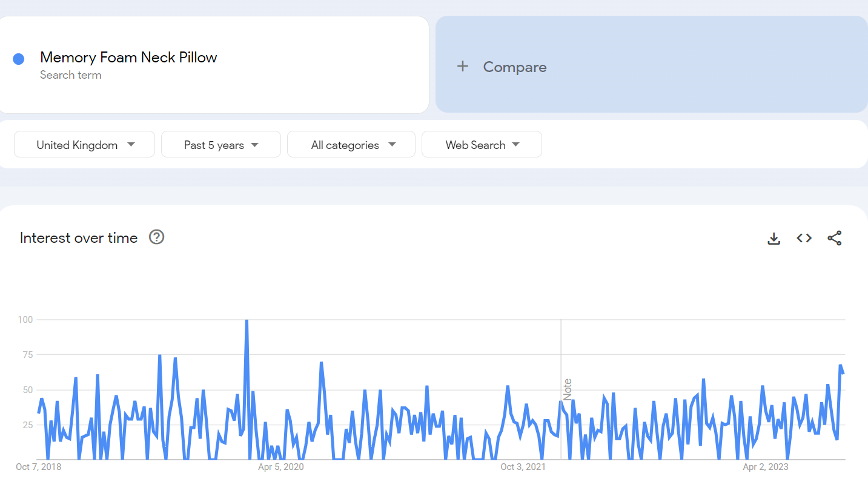Open the United Kingdom region dropdown
This screenshot has height=496, width=868.
[85, 145]
